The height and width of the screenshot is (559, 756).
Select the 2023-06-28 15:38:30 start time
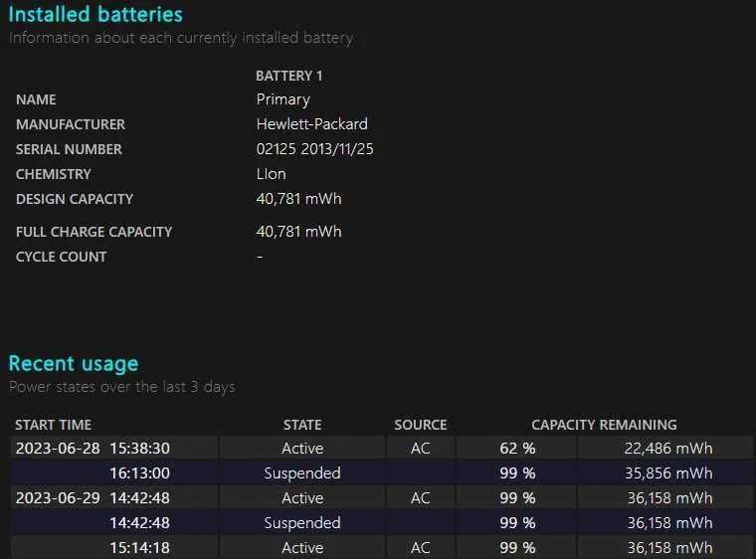tap(93, 449)
